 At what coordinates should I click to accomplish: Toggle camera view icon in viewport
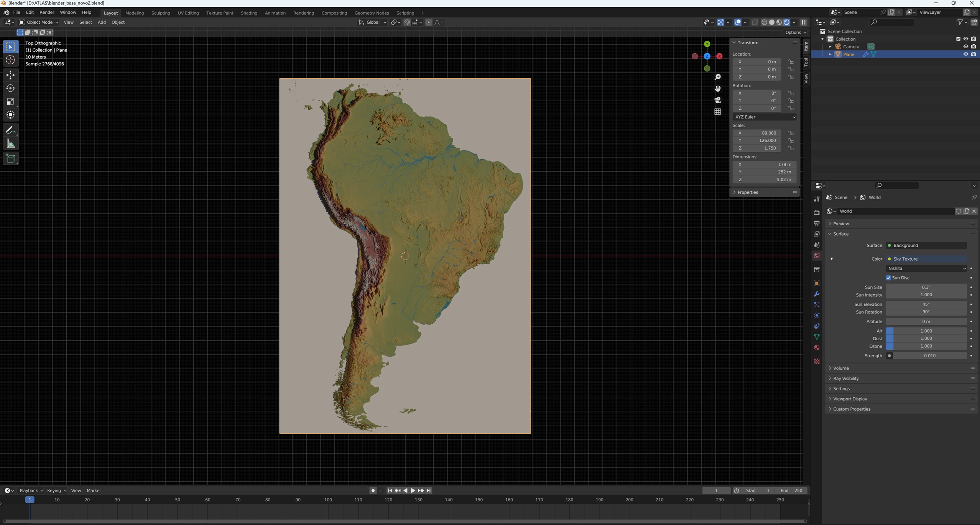coord(718,100)
